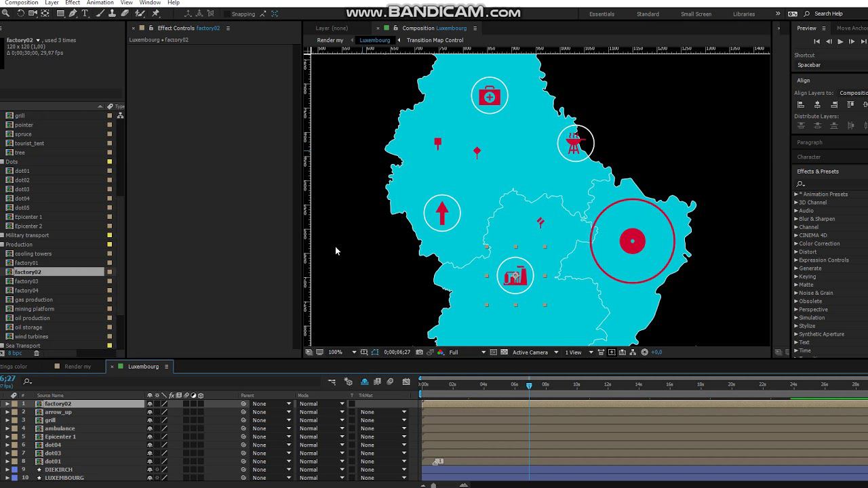868x488 pixels.
Task: Select the Unified Camera tool
Action: click(x=33, y=14)
